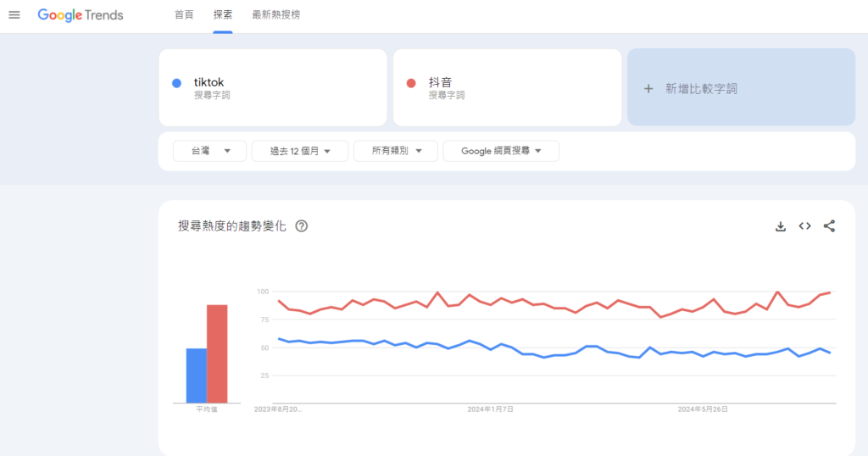868x456 pixels.
Task: Click the Google Trends logo
Action: tap(81, 15)
